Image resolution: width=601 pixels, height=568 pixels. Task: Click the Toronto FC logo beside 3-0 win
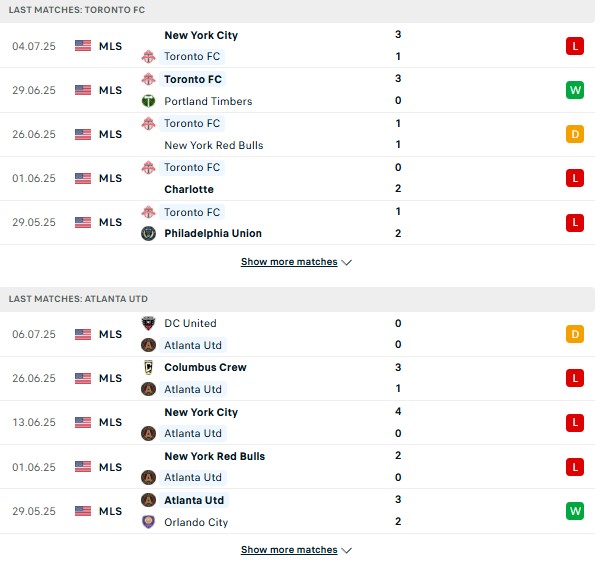tap(148, 79)
